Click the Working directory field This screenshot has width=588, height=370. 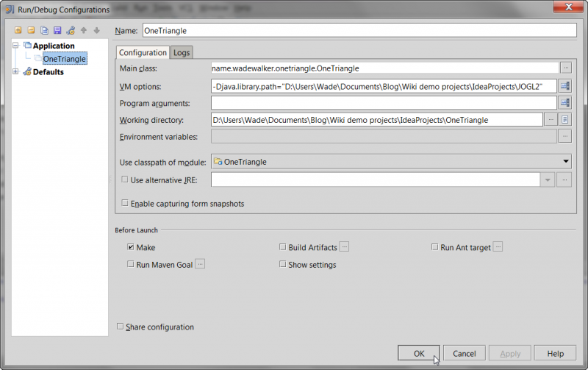(377, 120)
